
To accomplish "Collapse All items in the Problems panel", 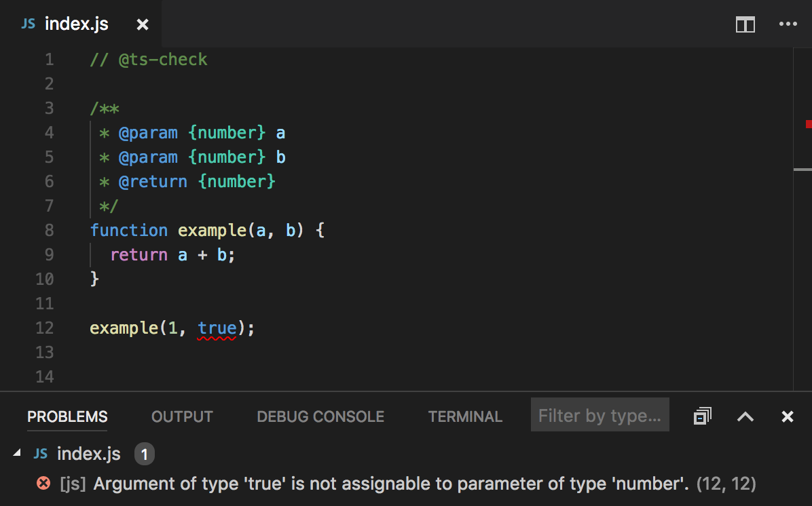I will [x=703, y=415].
